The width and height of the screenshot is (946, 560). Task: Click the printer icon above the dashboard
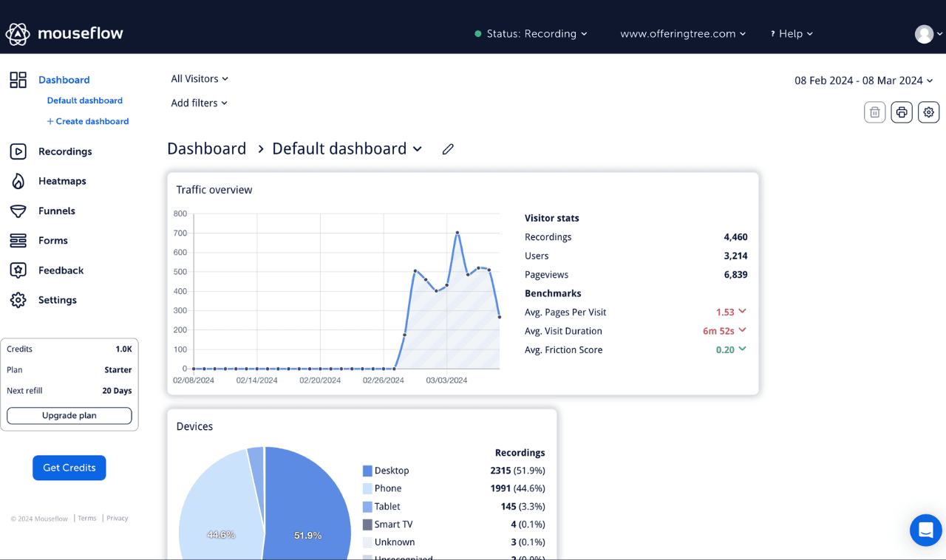pyautogui.click(x=901, y=112)
